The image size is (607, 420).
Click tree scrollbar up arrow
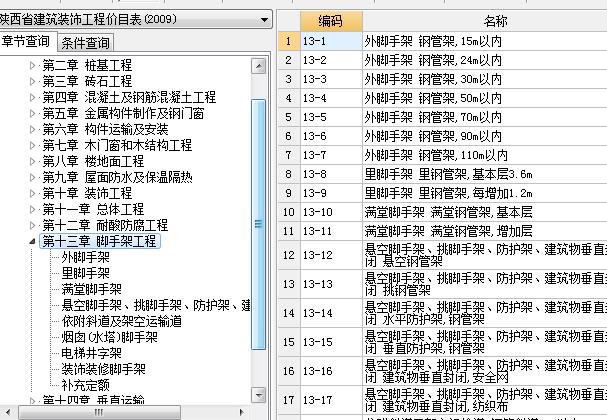pos(258,66)
